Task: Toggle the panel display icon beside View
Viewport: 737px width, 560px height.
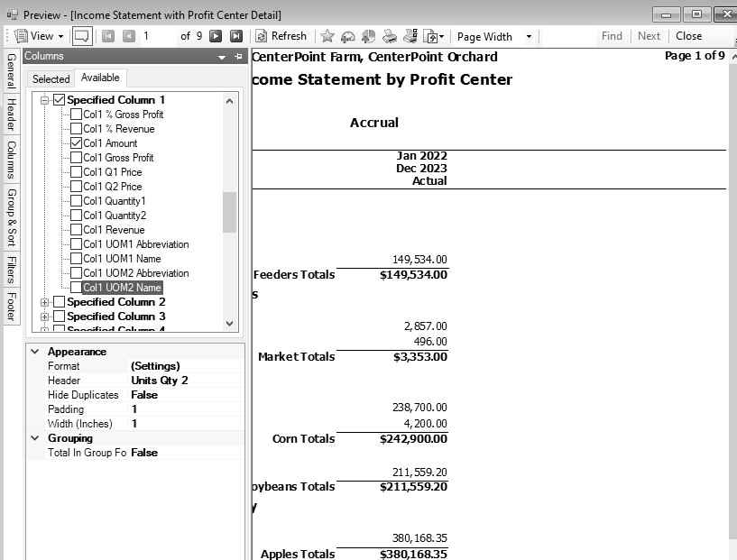Action: [x=82, y=36]
